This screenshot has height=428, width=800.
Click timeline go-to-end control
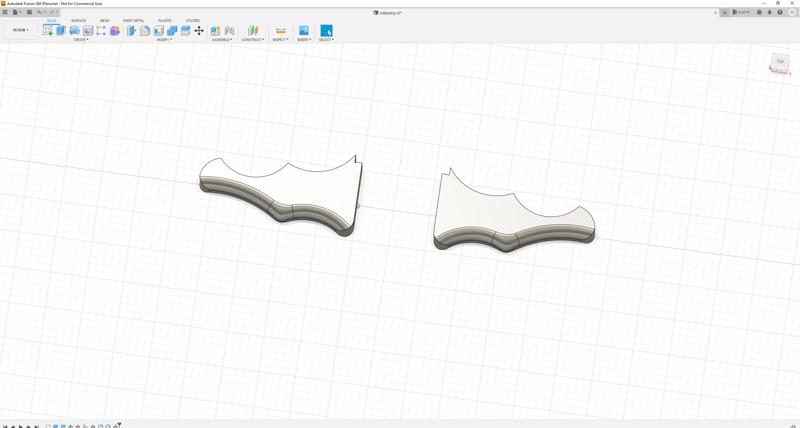tap(37, 425)
